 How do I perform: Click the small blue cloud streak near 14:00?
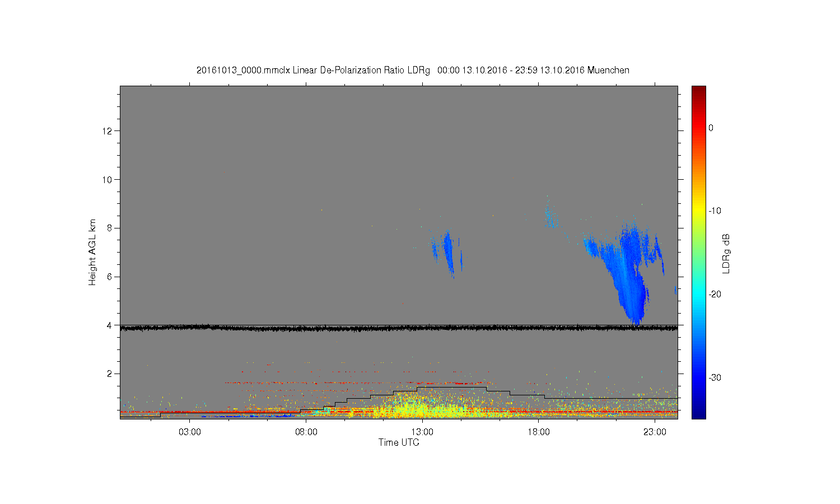coord(447,252)
